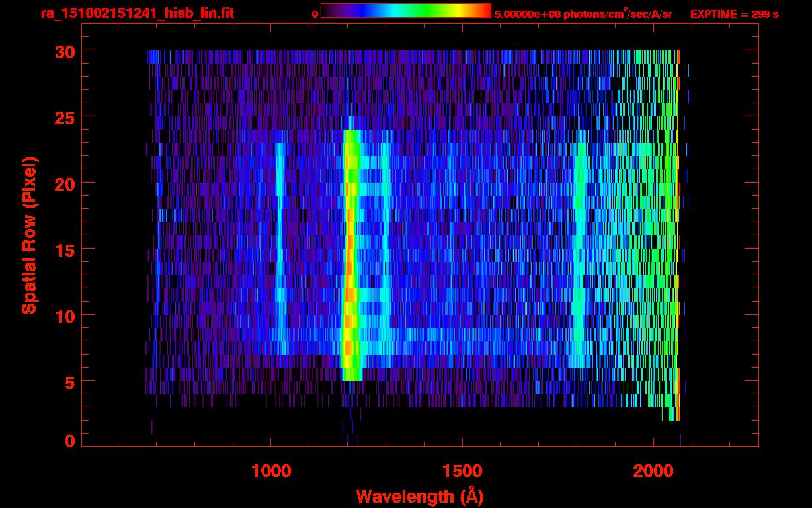Click the cyan emission line near 1300 Å
The height and width of the screenshot is (508, 812).
point(386,251)
